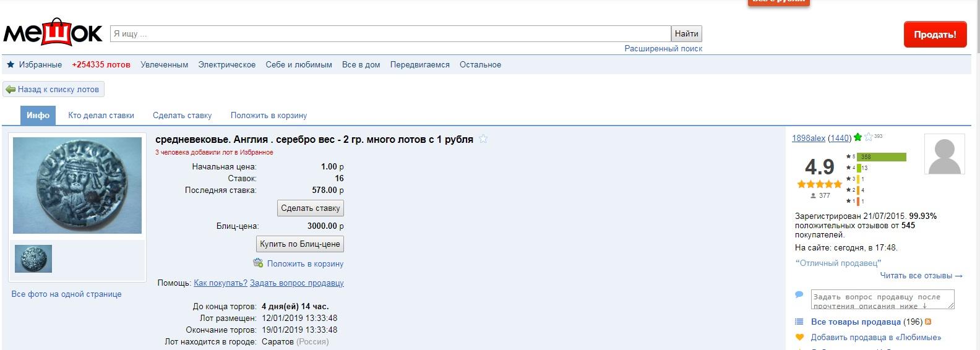Select the Инфо tab
This screenshot has height=350, width=980.
tap(38, 115)
